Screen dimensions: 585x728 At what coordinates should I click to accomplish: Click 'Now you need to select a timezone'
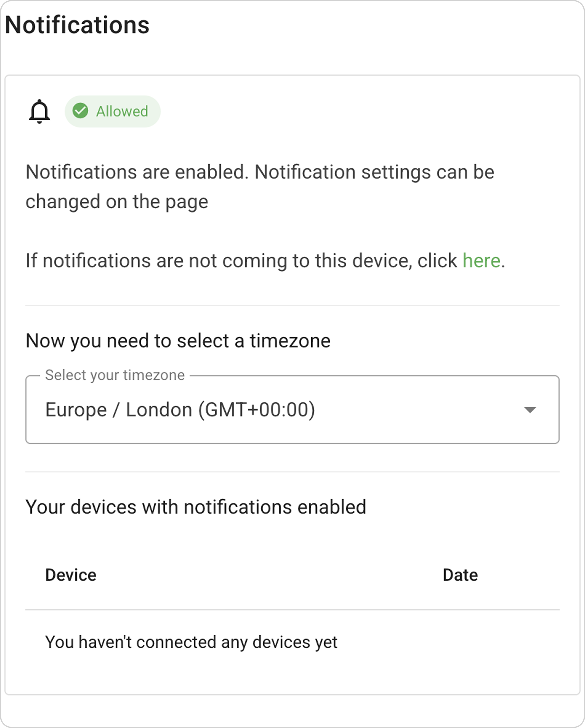click(178, 341)
